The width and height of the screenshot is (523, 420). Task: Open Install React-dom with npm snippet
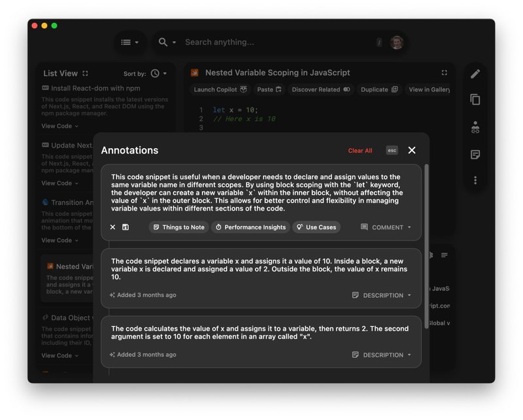point(95,88)
